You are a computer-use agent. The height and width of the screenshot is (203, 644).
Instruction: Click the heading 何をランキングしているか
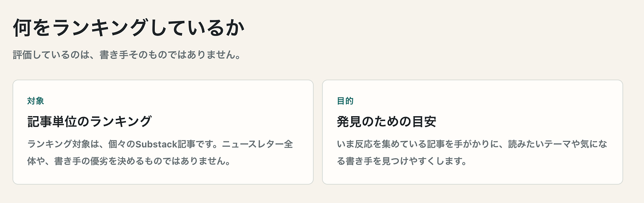pos(129,29)
